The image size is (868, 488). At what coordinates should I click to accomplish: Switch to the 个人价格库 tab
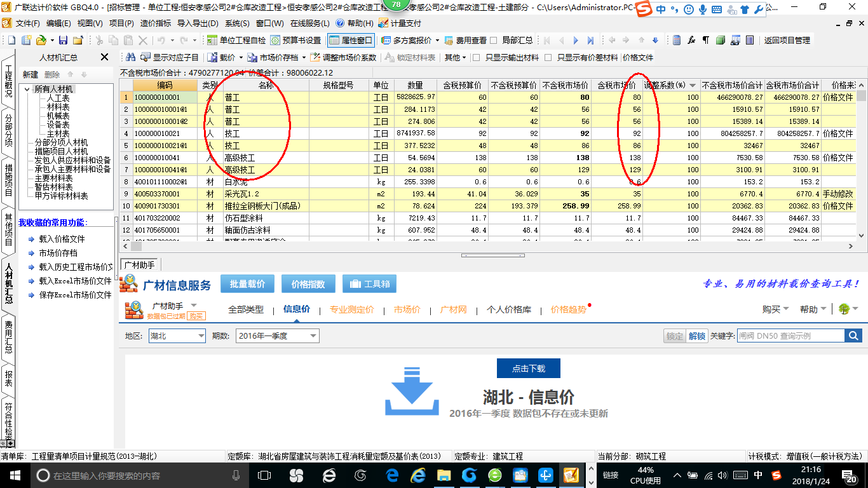508,309
